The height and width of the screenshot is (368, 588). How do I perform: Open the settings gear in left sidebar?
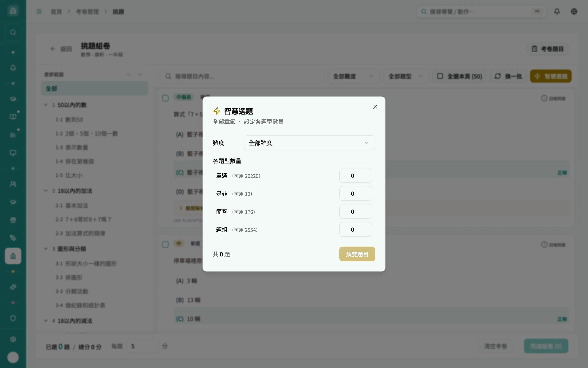13,339
